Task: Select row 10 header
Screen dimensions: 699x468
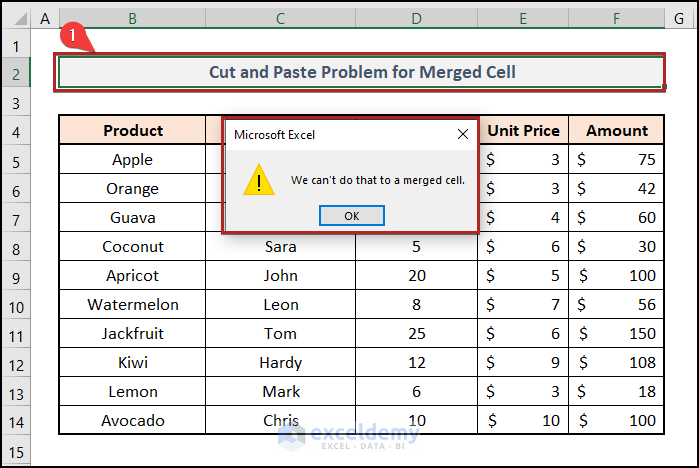Action: [16, 305]
